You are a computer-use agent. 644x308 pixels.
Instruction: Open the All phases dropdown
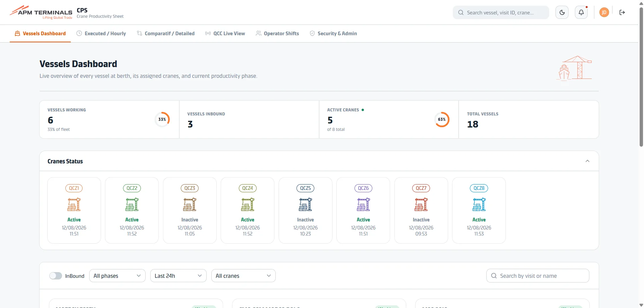[x=117, y=276]
